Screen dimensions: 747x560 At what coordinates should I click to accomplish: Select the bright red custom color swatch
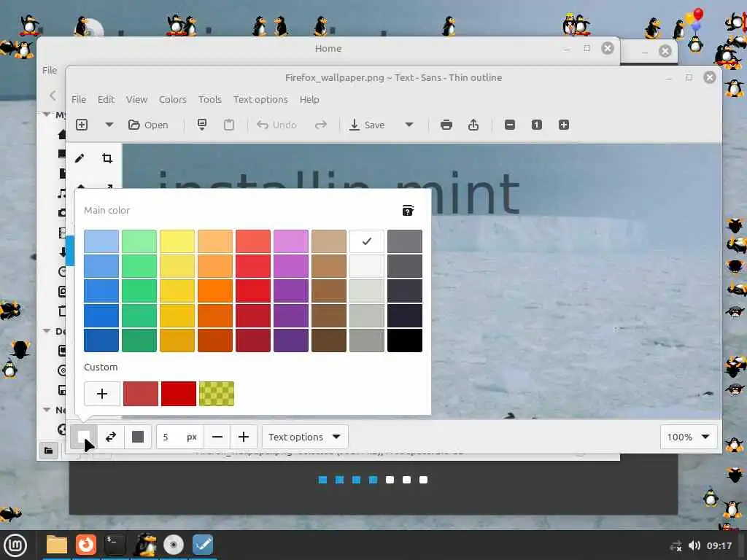(x=179, y=394)
